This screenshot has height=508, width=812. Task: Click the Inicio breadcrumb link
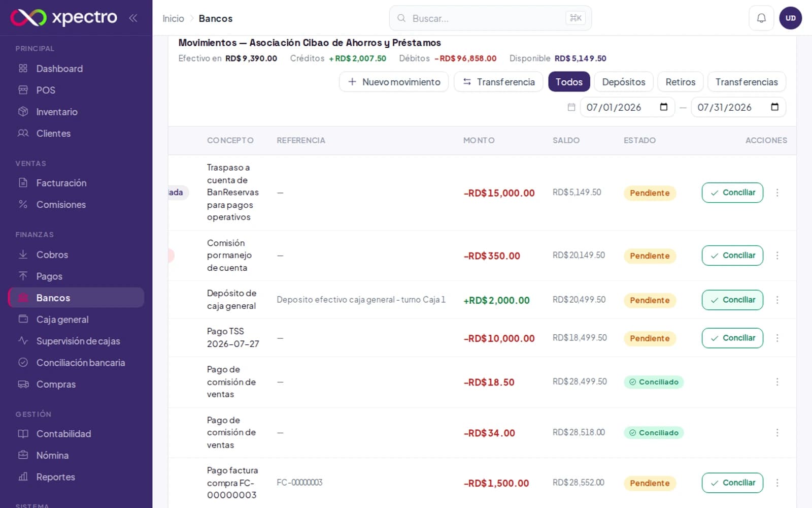click(x=173, y=18)
